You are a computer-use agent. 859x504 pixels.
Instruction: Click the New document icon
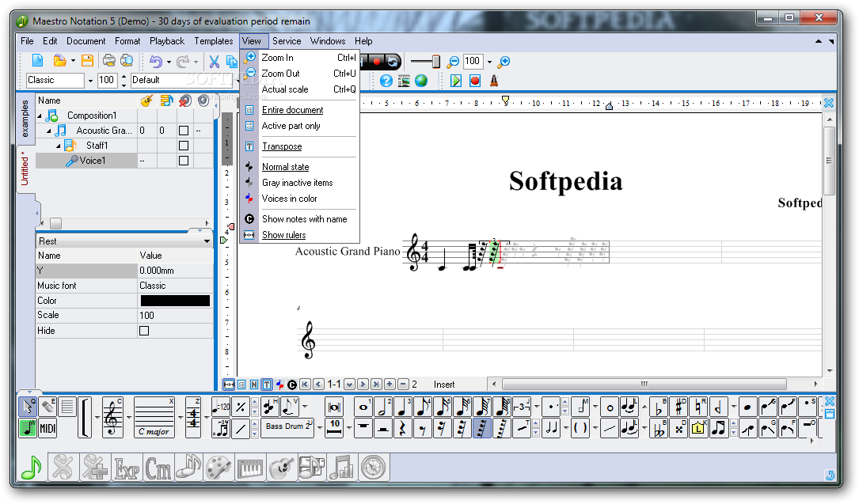point(38,61)
